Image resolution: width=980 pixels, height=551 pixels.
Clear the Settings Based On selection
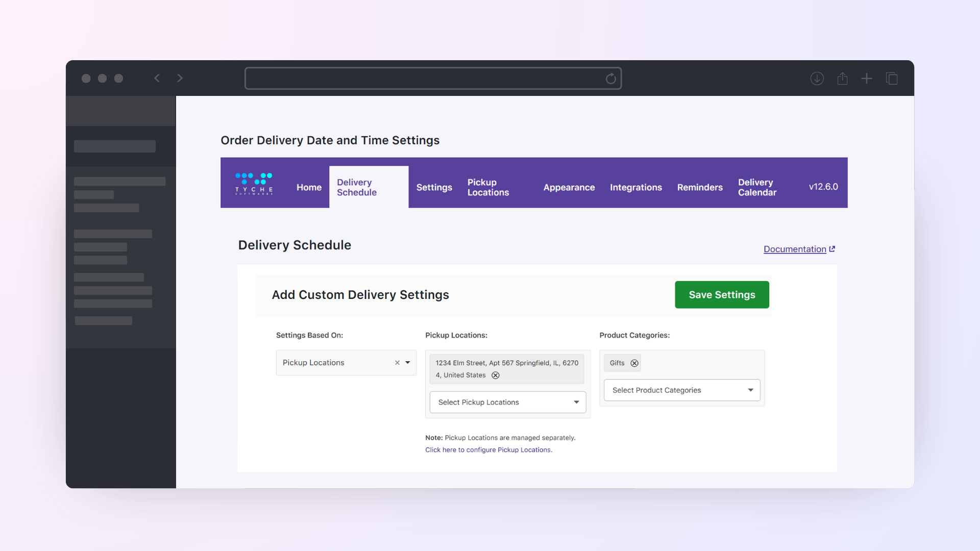(397, 363)
